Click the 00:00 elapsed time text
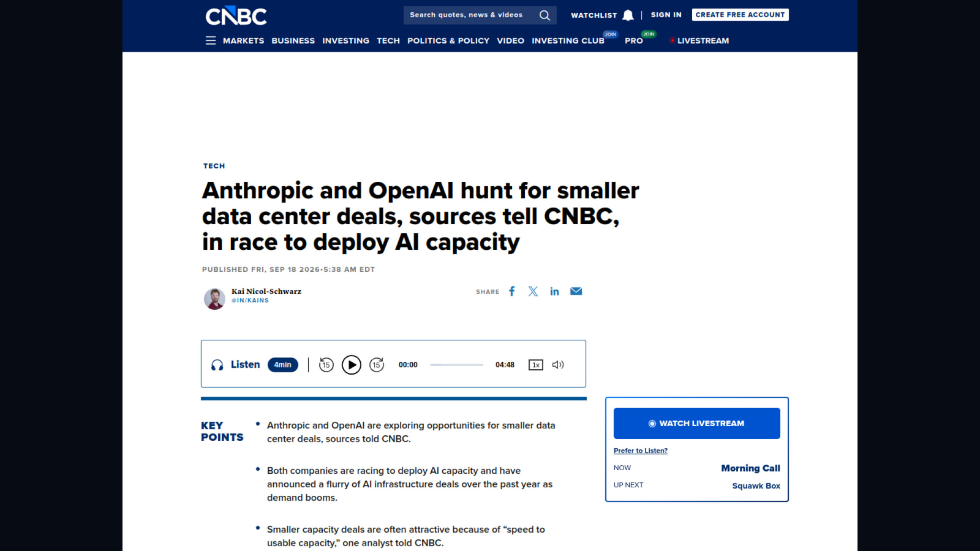This screenshot has height=551, width=980. [x=408, y=365]
